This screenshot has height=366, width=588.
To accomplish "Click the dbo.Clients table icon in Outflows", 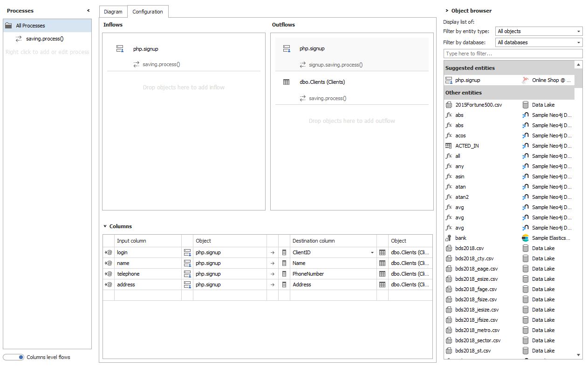I will click(287, 82).
